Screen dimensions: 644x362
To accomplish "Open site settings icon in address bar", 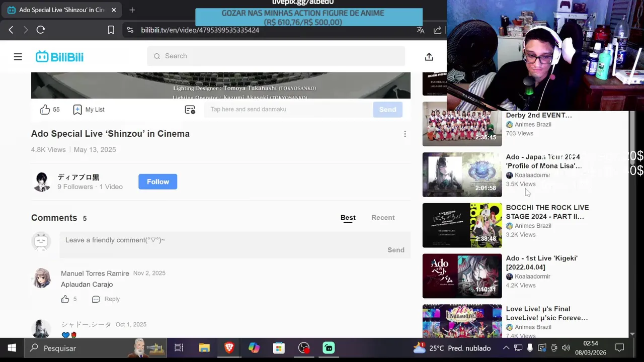I will 130,30.
